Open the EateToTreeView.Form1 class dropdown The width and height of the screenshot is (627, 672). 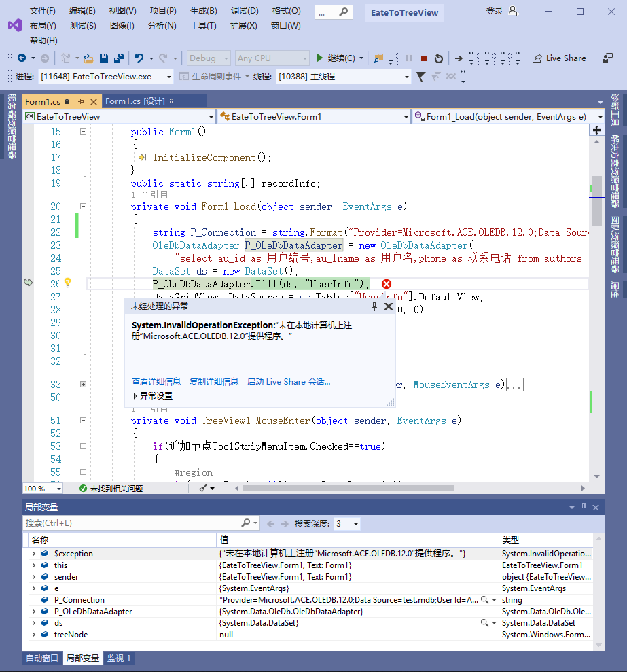(314, 117)
